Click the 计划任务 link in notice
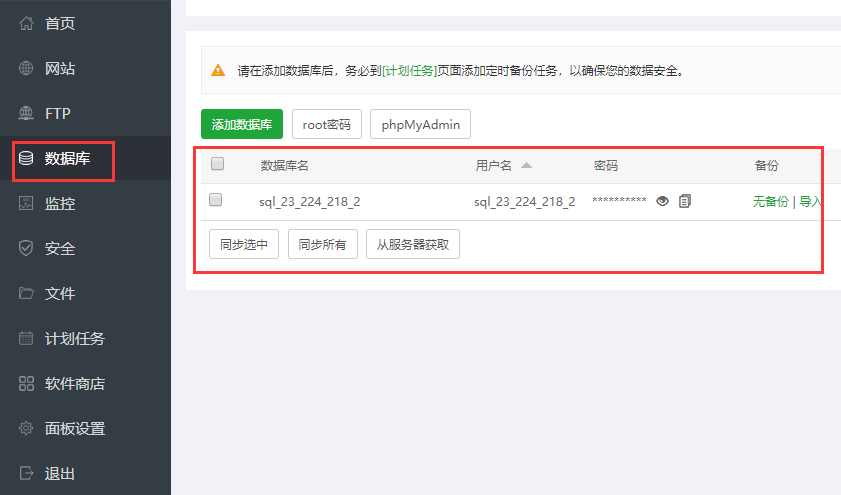 pyautogui.click(x=410, y=71)
